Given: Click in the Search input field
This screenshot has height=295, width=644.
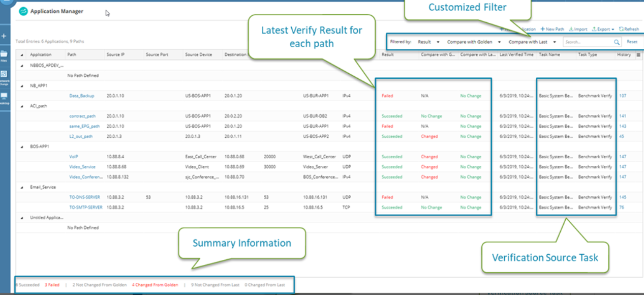Looking at the screenshot, I should point(589,42).
